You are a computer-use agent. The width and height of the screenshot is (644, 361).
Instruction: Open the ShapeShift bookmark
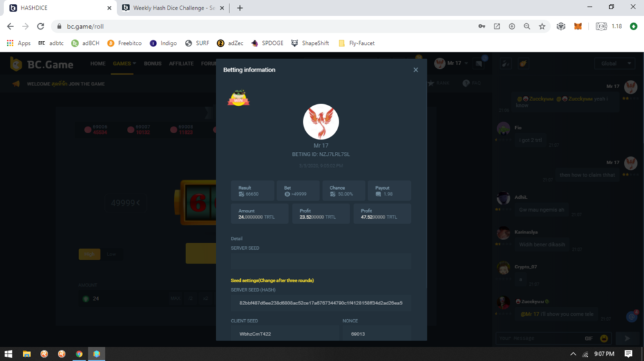coord(310,43)
